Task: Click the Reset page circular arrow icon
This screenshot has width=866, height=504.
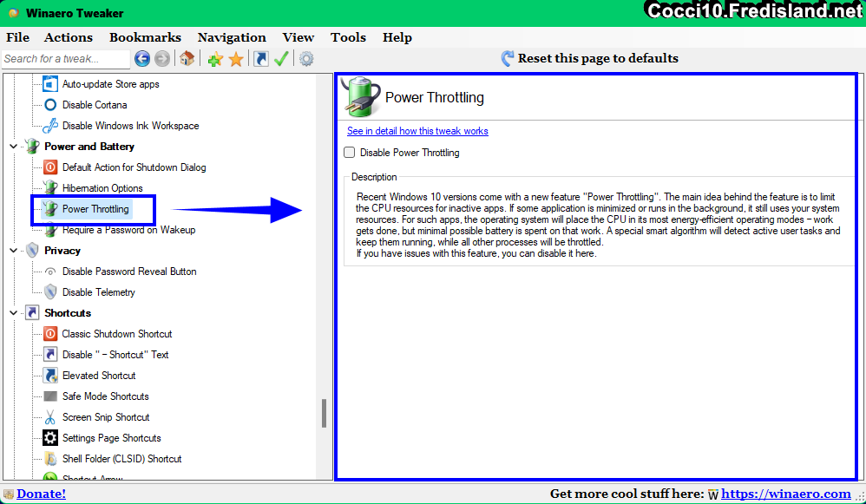Action: point(507,58)
